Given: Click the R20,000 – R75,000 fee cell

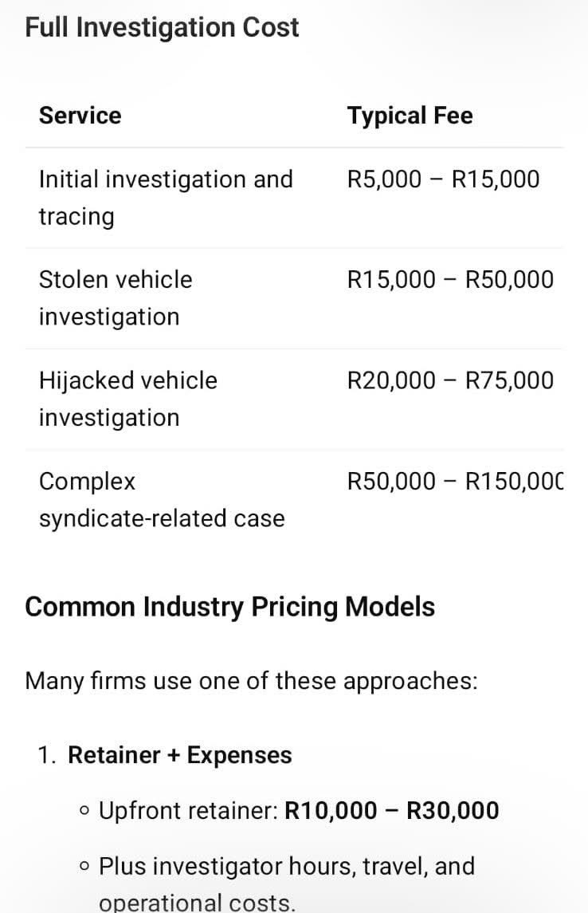Looking at the screenshot, I should [x=450, y=380].
